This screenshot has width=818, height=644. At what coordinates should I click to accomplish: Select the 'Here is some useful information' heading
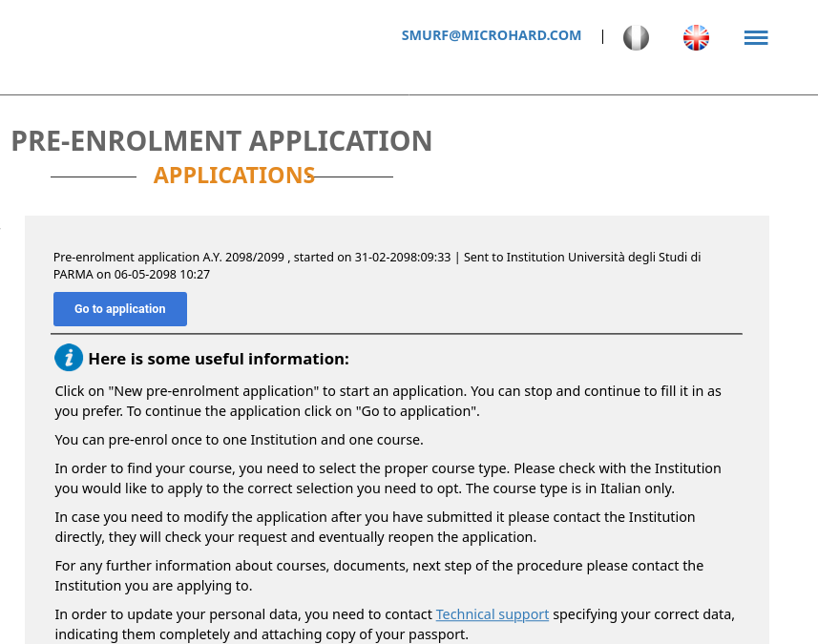[x=219, y=359]
